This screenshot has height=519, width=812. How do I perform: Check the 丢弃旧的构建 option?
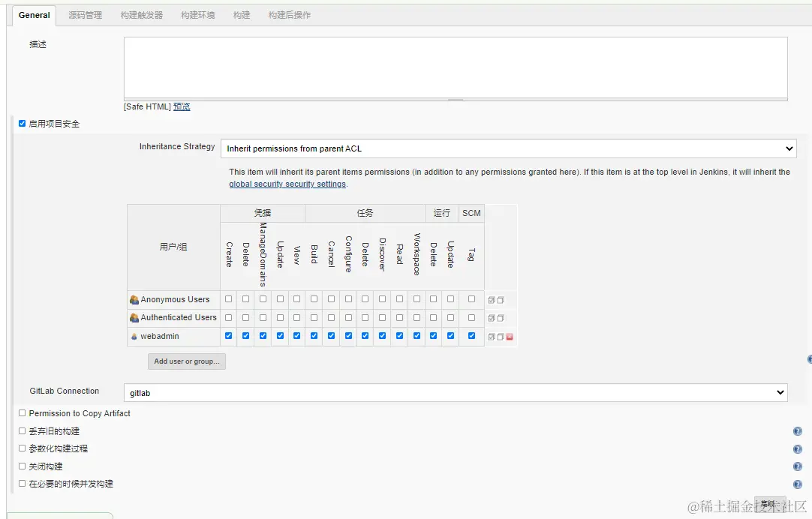coord(23,430)
